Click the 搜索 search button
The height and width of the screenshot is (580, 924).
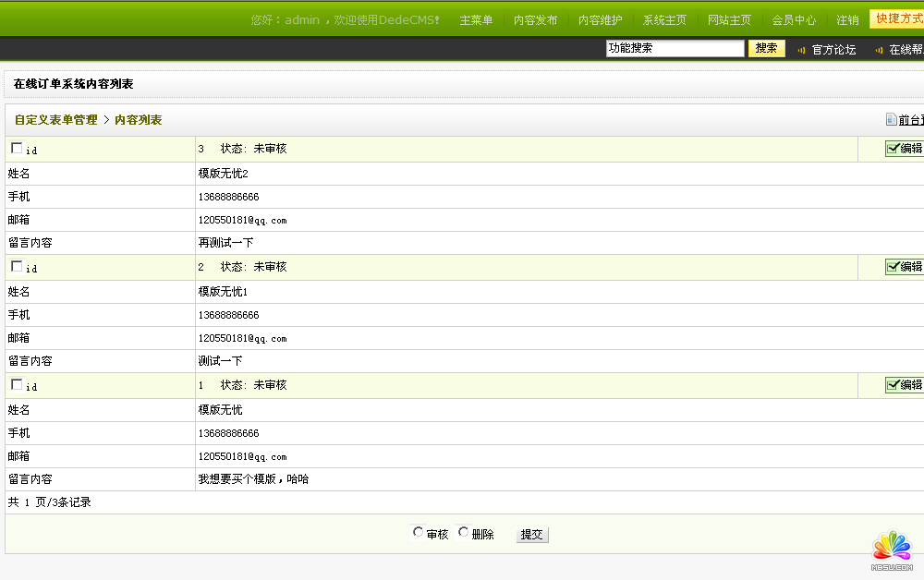pyautogui.click(x=766, y=49)
